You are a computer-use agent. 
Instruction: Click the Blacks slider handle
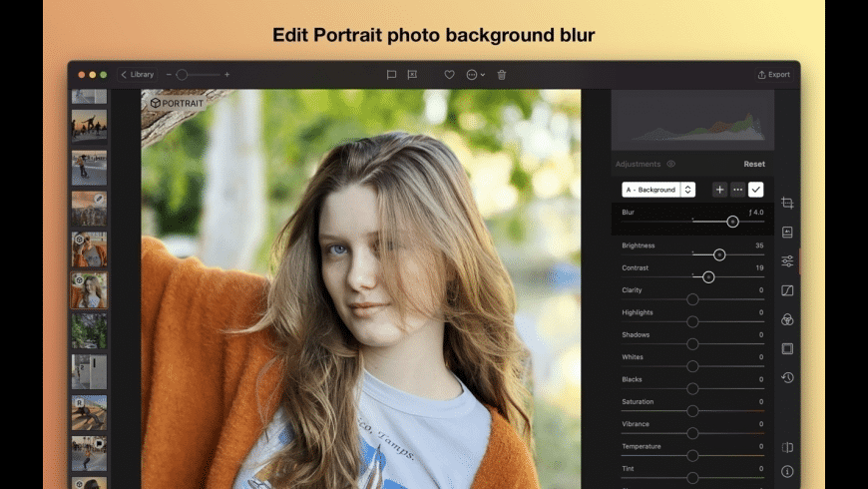point(692,389)
